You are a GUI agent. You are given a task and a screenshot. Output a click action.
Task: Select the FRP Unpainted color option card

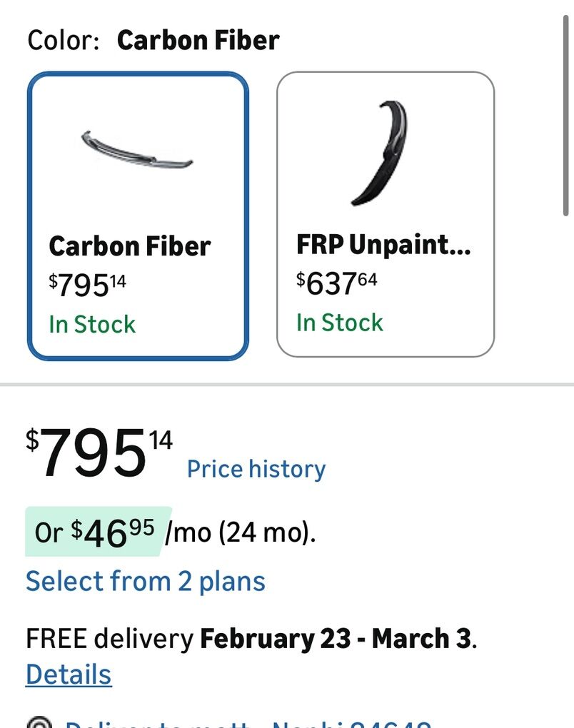[385, 214]
